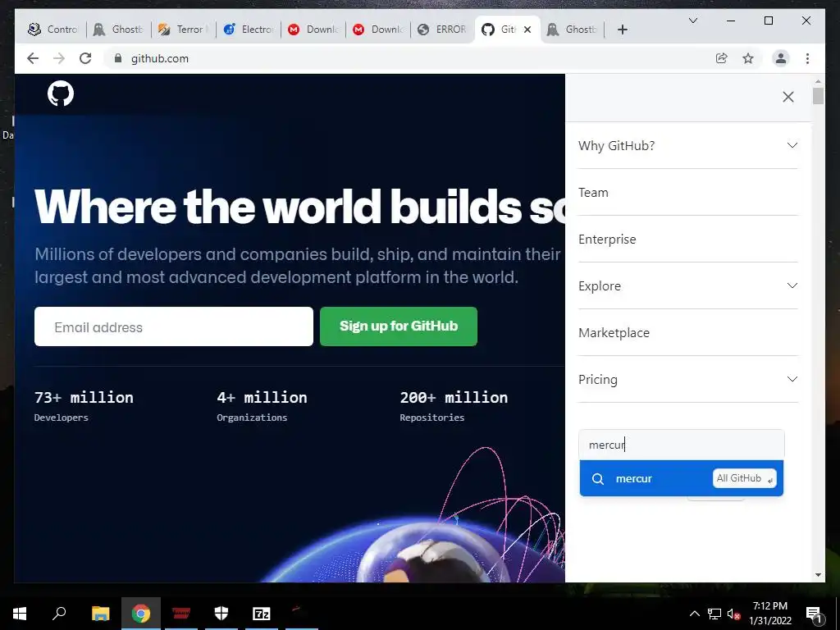Click the share page icon
Image resolution: width=840 pixels, height=630 pixels.
point(722,58)
